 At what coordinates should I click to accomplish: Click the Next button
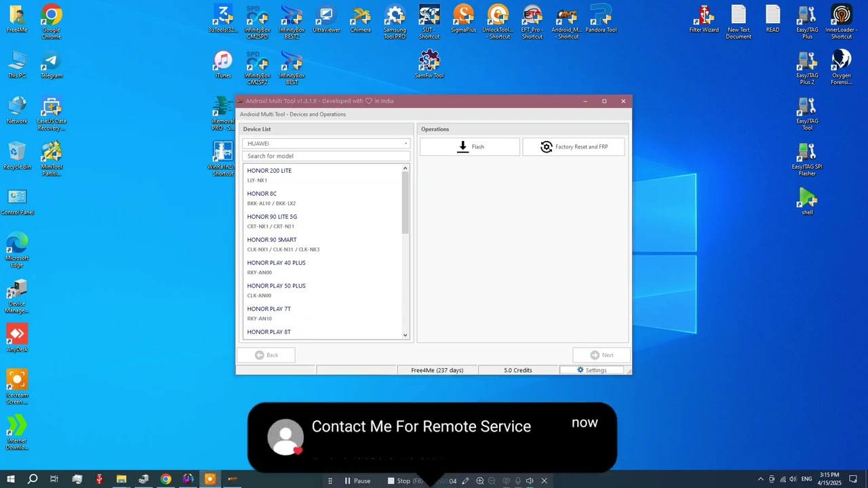click(601, 355)
